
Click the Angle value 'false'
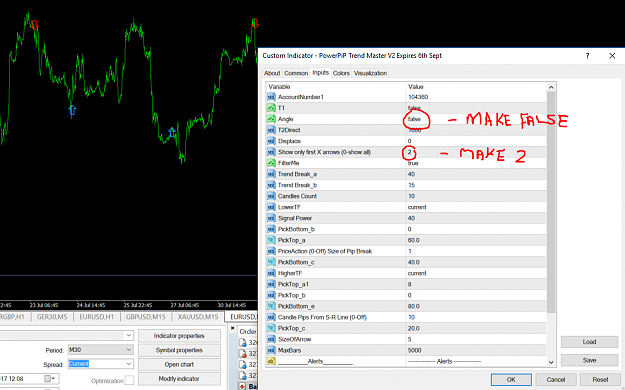click(x=414, y=119)
